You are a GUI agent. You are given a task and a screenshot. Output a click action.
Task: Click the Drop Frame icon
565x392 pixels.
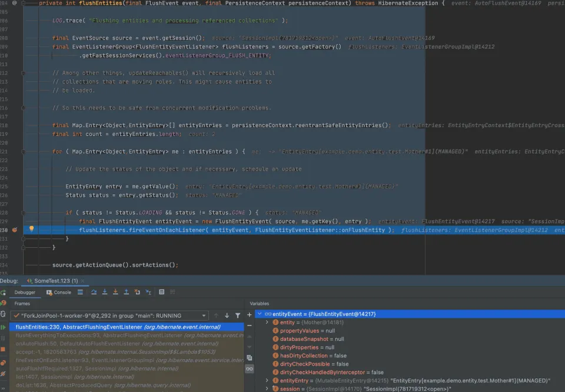(137, 292)
